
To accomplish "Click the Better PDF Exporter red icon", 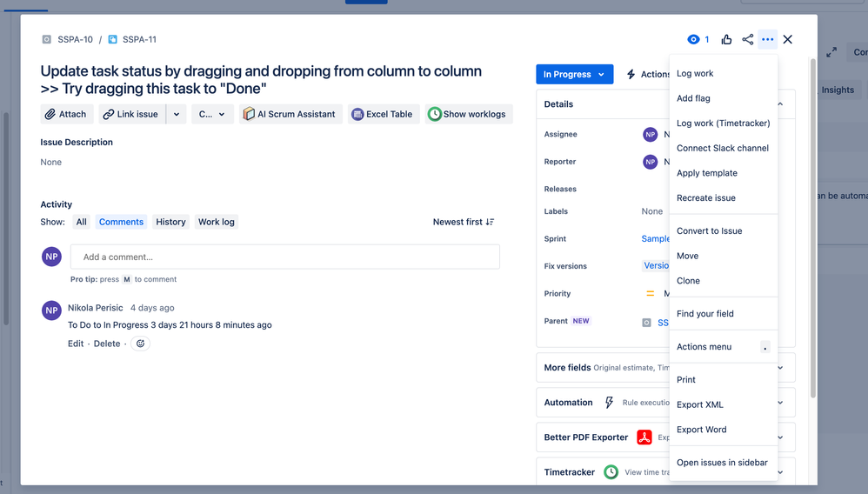I will click(644, 437).
